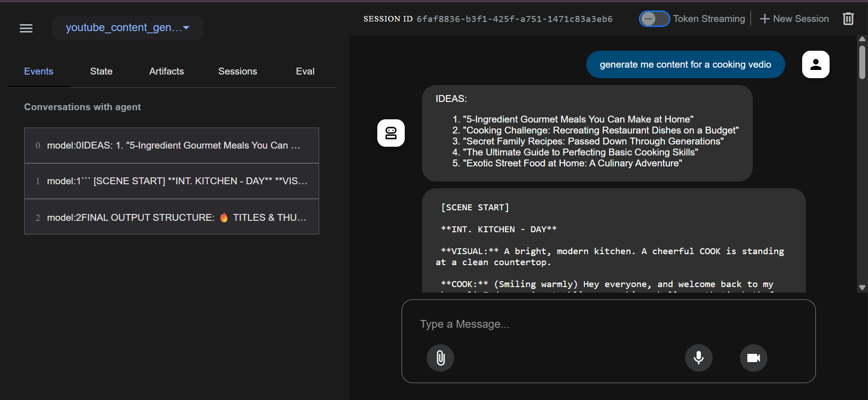Toggle the Token Streaming switch
The height and width of the screenshot is (400, 868).
654,19
